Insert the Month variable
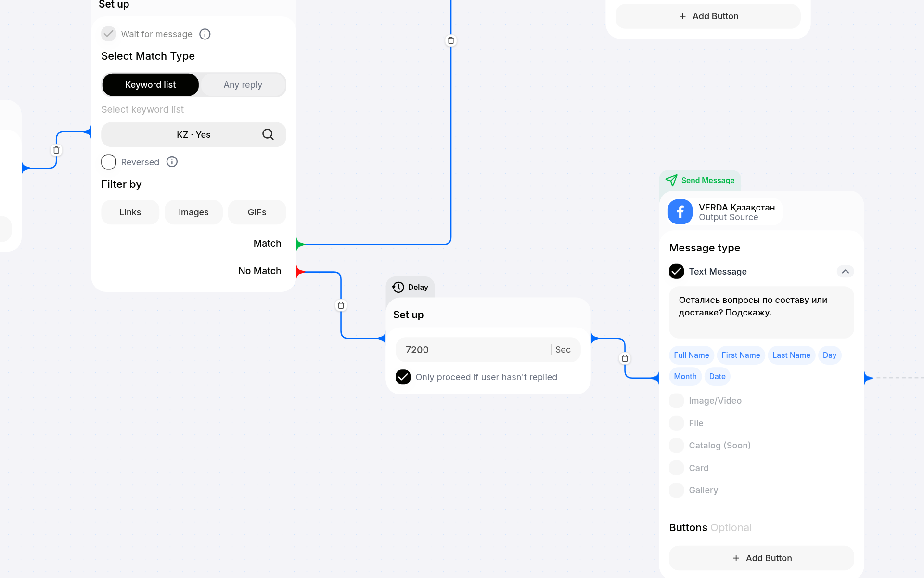Screen dimensions: 924x578 [x=685, y=377]
